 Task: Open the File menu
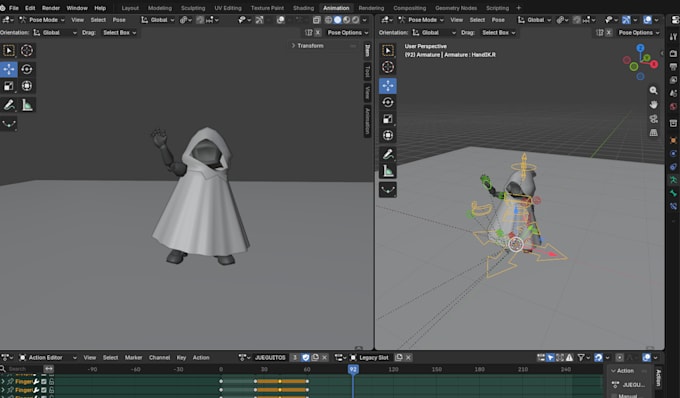pos(14,8)
